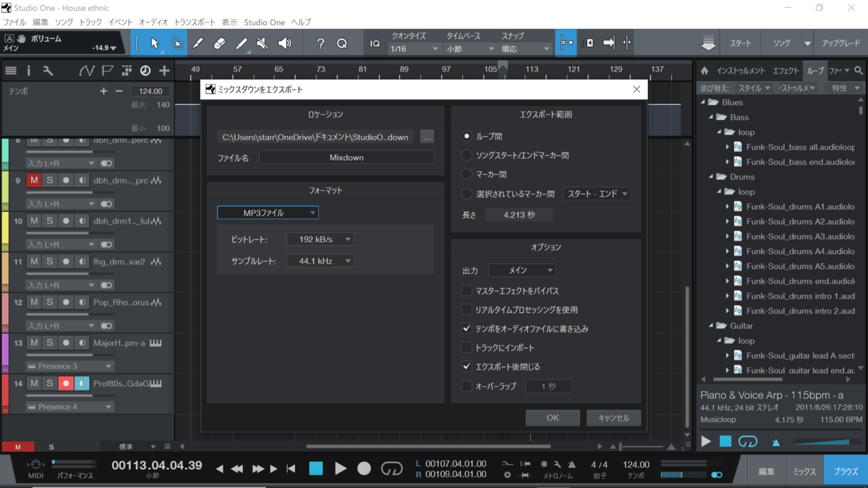Choose the Split (knife) tool
The width and height of the screenshot is (868, 488).
198,43
